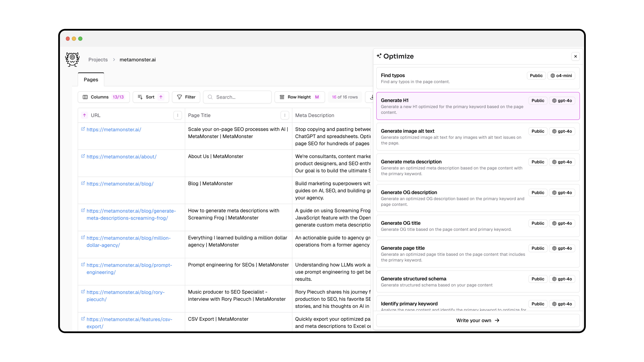
Task: Open the Columns 13/13 selector
Action: 104,97
